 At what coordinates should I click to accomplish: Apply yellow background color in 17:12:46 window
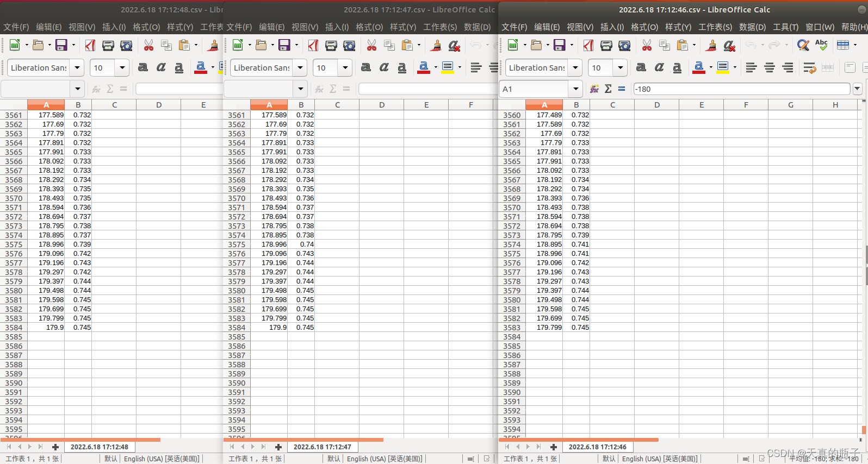point(723,67)
